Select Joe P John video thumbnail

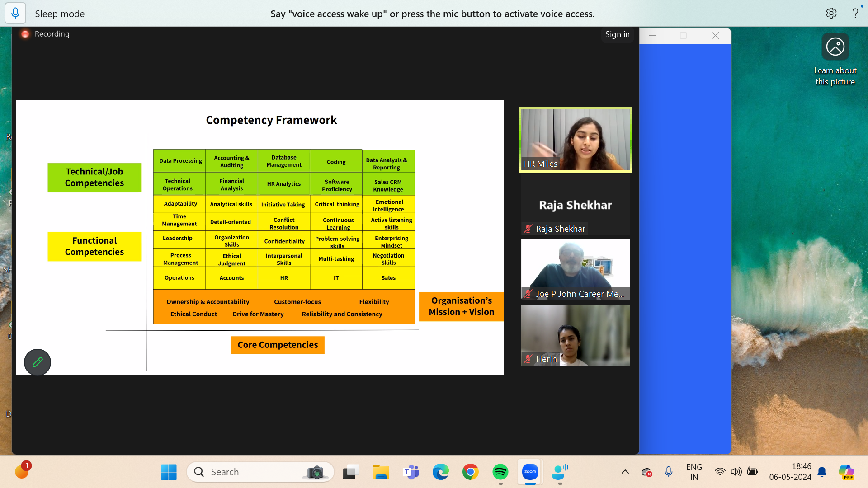click(575, 270)
